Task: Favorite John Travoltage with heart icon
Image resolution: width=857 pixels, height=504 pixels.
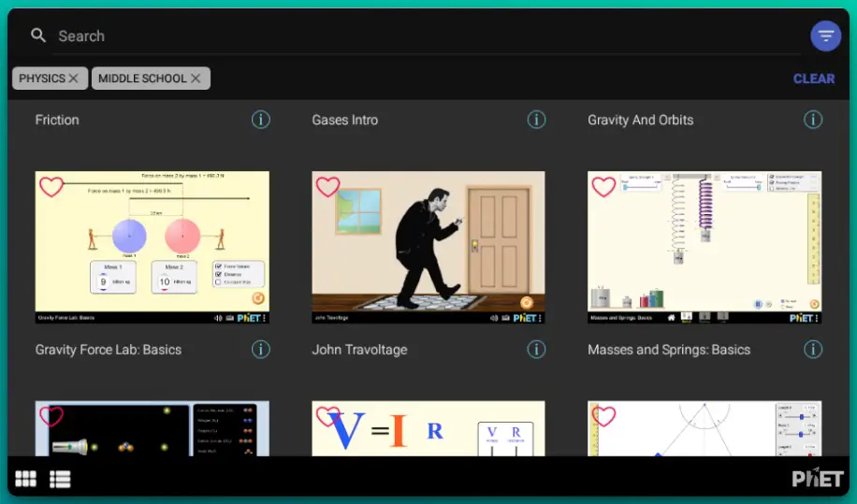Action: (x=327, y=187)
